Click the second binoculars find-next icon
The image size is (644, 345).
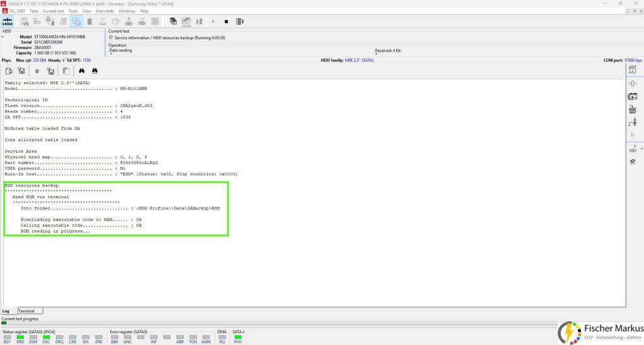pos(95,71)
